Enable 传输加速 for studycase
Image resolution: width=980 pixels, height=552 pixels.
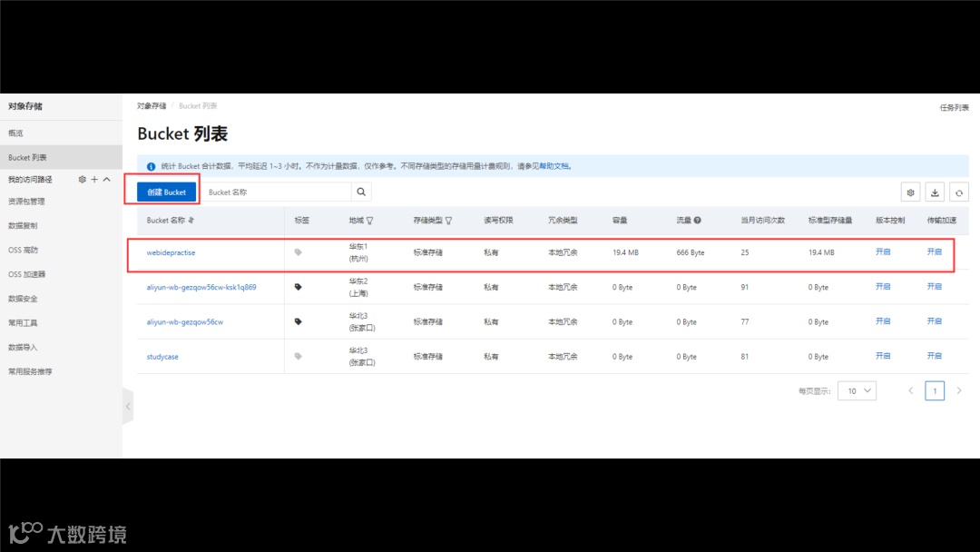(934, 356)
